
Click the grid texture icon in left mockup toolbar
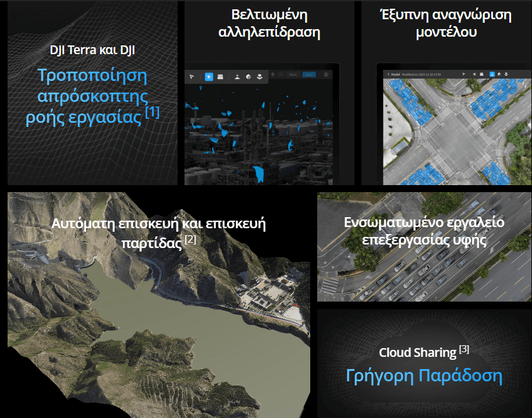point(220,76)
